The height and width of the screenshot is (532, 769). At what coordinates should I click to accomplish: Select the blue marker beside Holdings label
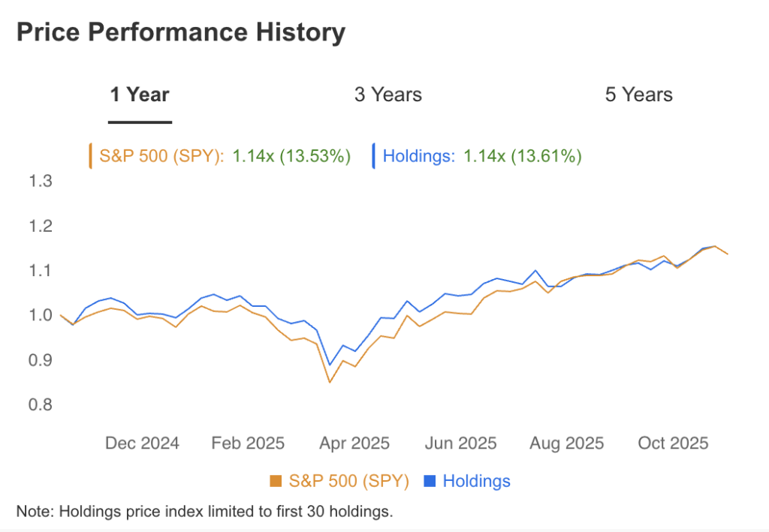click(x=372, y=155)
